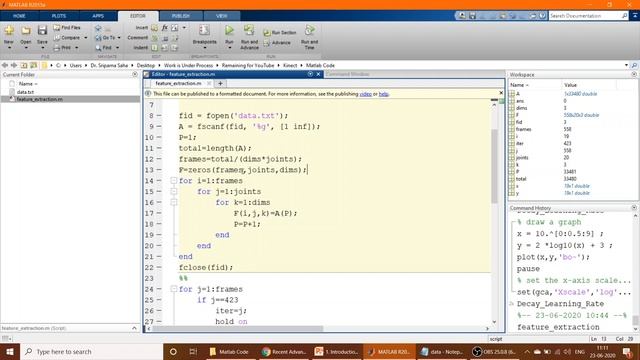Open the Breakpoints tool
Screen dimensions: 640x360
[204, 34]
